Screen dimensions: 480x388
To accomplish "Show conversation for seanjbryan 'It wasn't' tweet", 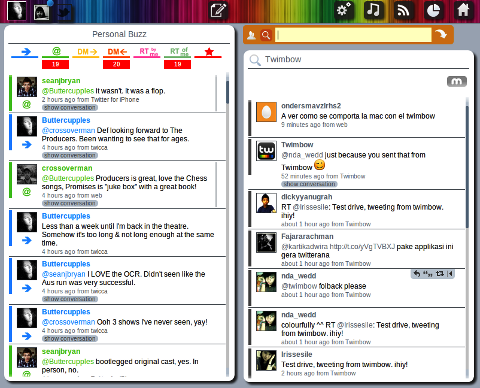I will point(70,107).
